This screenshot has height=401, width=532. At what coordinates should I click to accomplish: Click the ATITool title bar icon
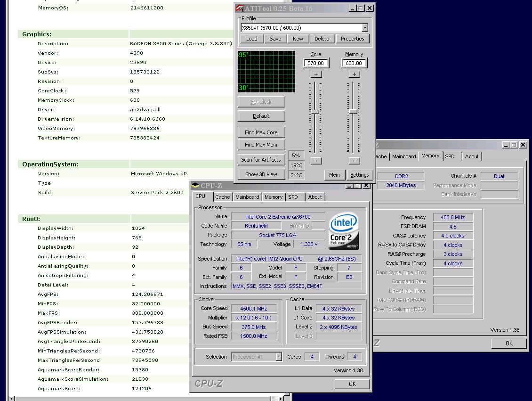click(240, 8)
